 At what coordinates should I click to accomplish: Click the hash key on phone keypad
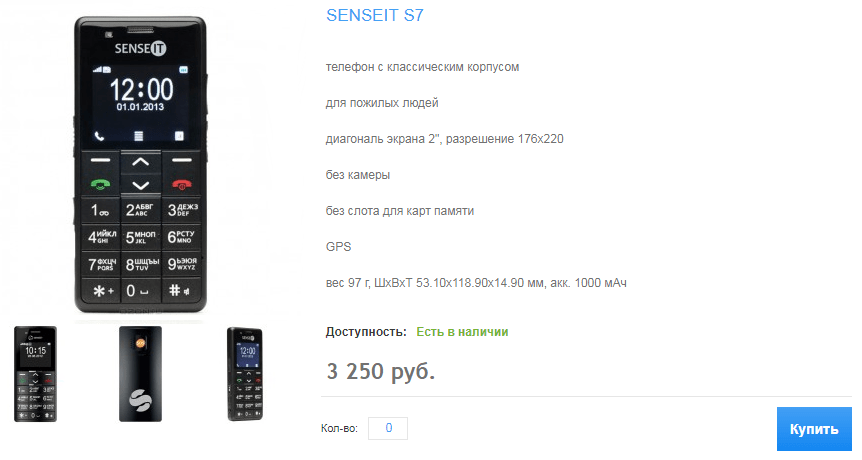pyautogui.click(x=181, y=291)
